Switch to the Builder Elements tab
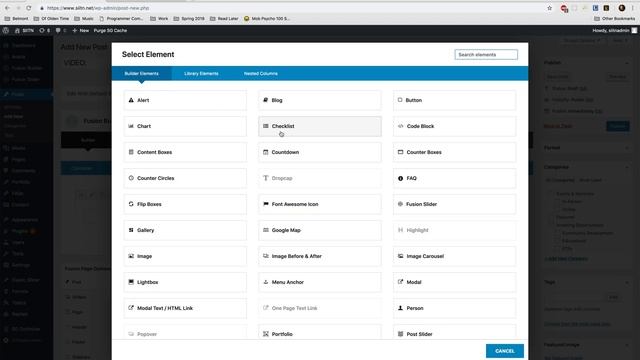 point(142,73)
